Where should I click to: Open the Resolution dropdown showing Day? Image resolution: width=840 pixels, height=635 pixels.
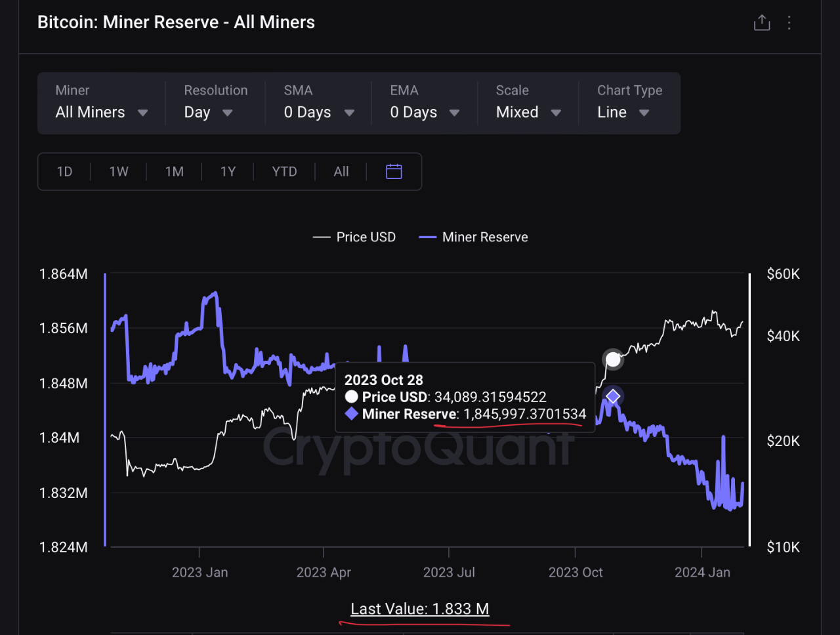[x=208, y=112]
